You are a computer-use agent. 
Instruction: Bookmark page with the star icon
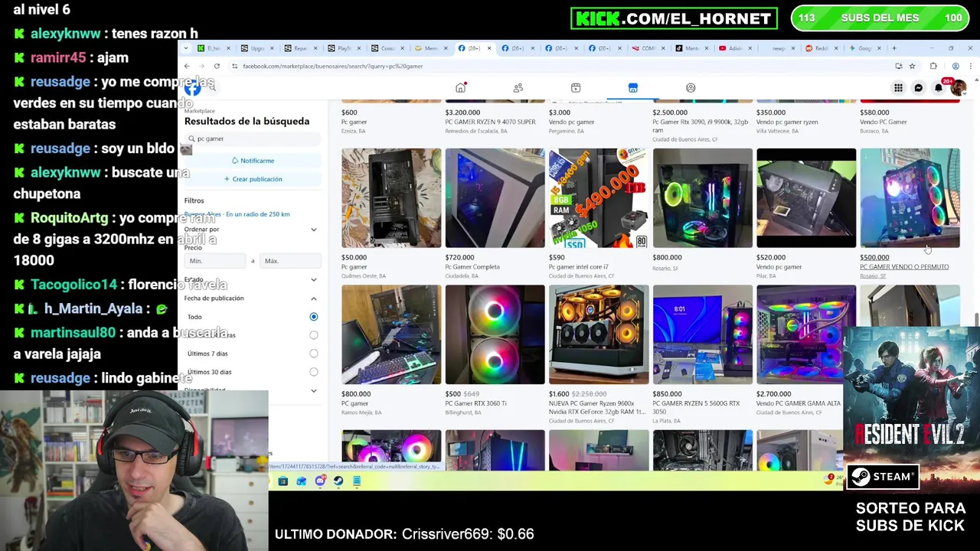click(912, 67)
